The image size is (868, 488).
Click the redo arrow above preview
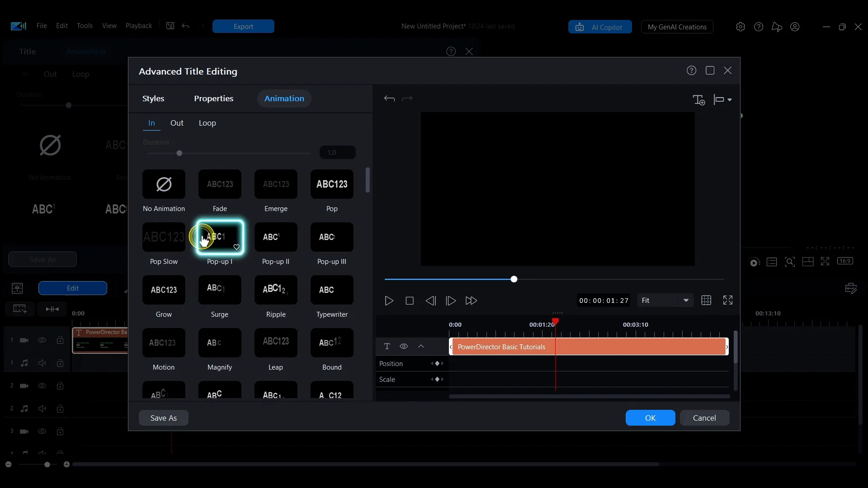[407, 99]
